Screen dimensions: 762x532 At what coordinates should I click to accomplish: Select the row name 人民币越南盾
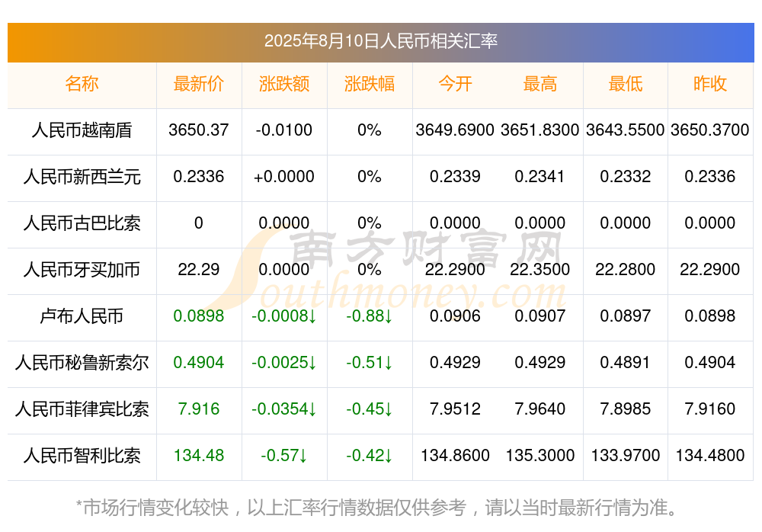tap(82, 130)
